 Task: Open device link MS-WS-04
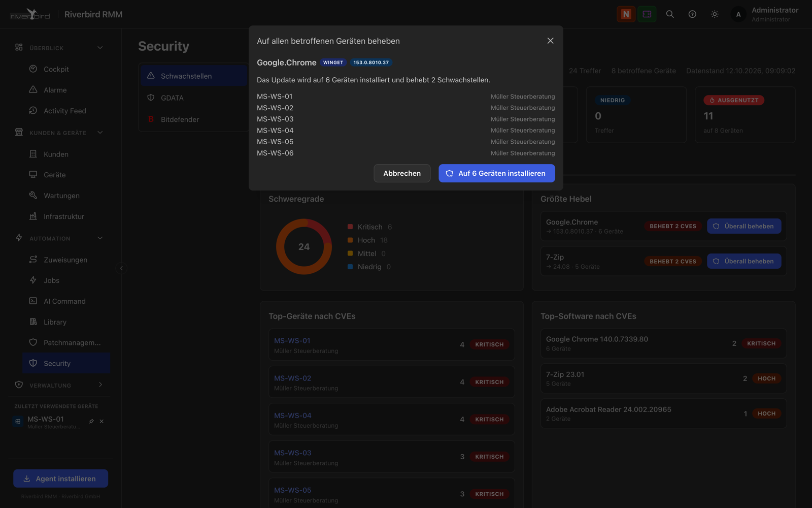point(293,416)
